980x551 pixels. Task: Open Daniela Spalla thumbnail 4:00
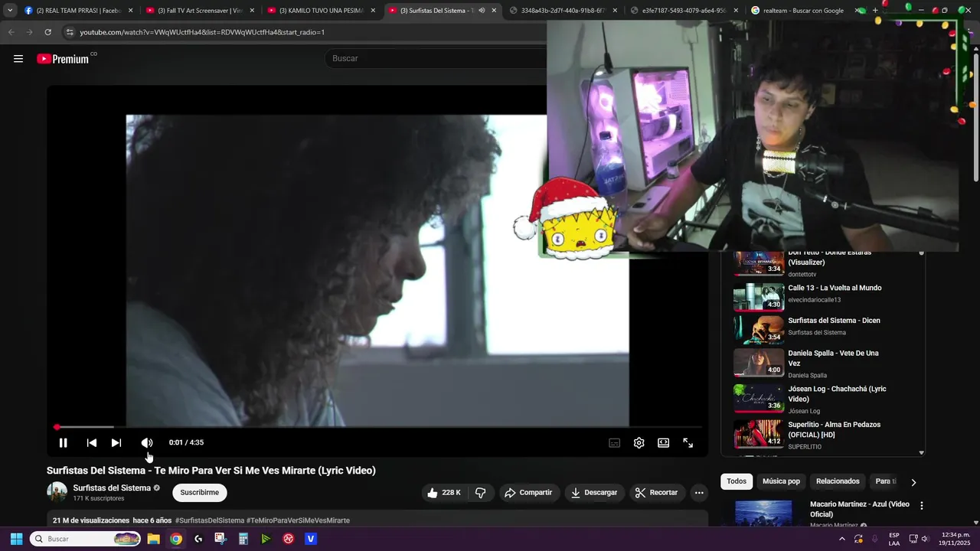pos(759,363)
